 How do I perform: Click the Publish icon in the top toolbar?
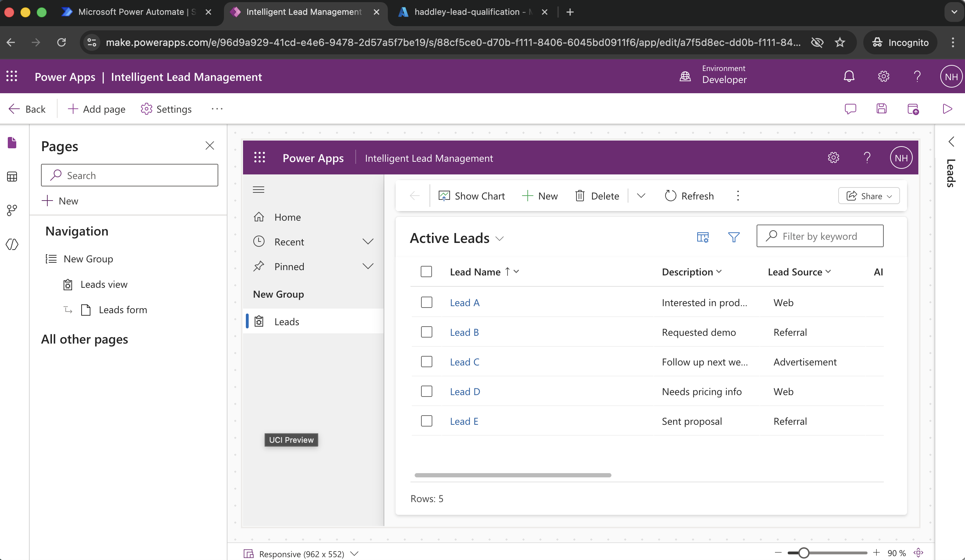[913, 109]
